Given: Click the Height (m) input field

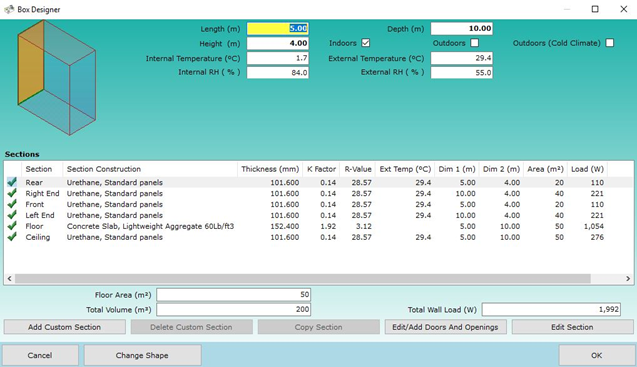Looking at the screenshot, I should [x=278, y=43].
